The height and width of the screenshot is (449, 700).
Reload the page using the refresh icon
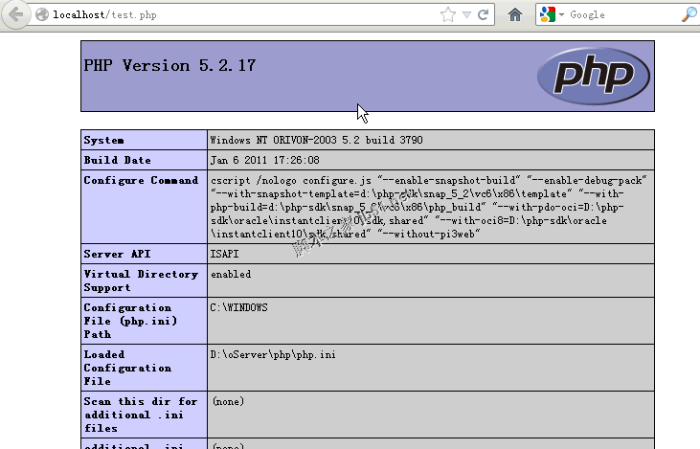click(x=484, y=15)
